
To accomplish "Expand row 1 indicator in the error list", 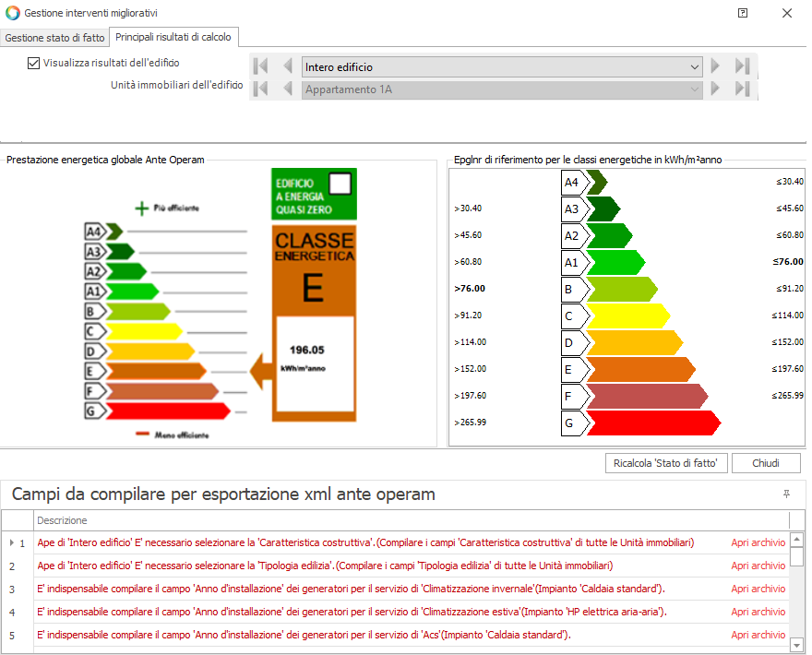I will [11, 542].
